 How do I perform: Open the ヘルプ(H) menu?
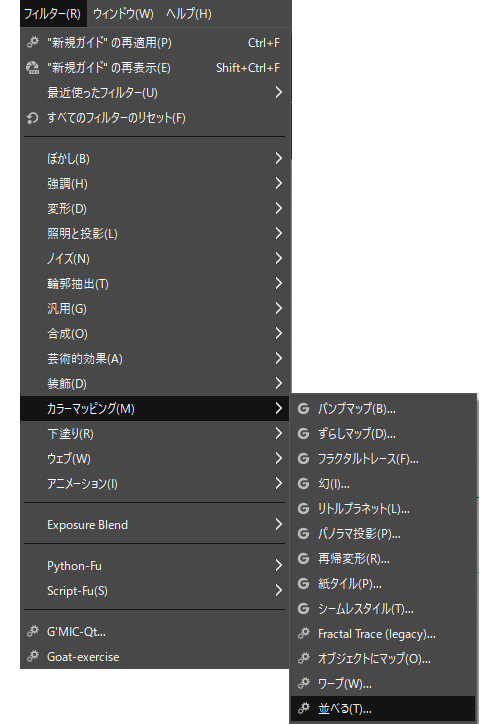pyautogui.click(x=189, y=13)
